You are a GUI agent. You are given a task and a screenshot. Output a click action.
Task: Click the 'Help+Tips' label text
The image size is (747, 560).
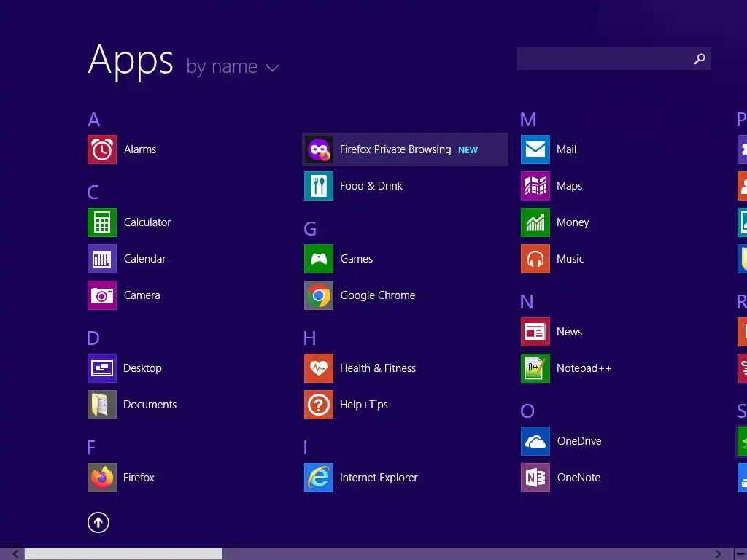click(364, 405)
